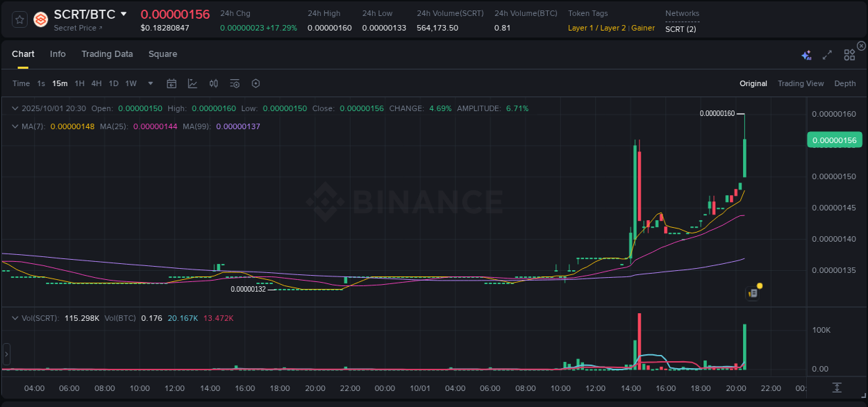Switch chart display to Depth view

click(845, 83)
